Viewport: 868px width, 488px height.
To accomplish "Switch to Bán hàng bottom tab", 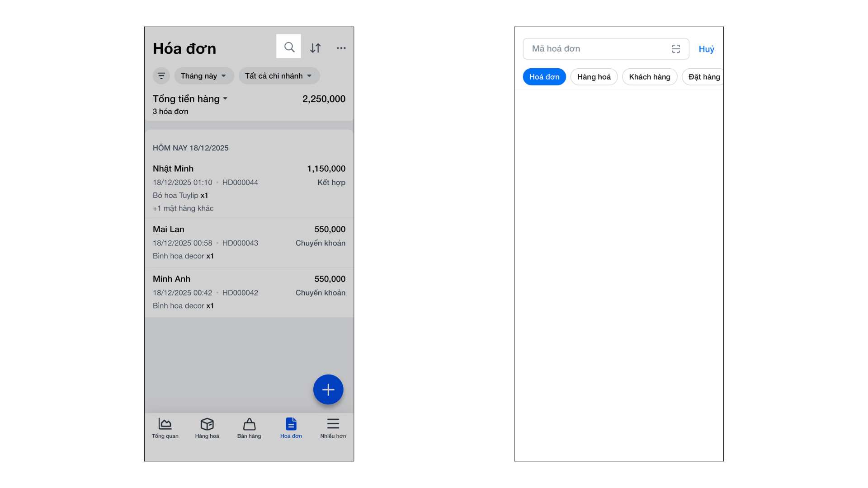I will (x=249, y=428).
